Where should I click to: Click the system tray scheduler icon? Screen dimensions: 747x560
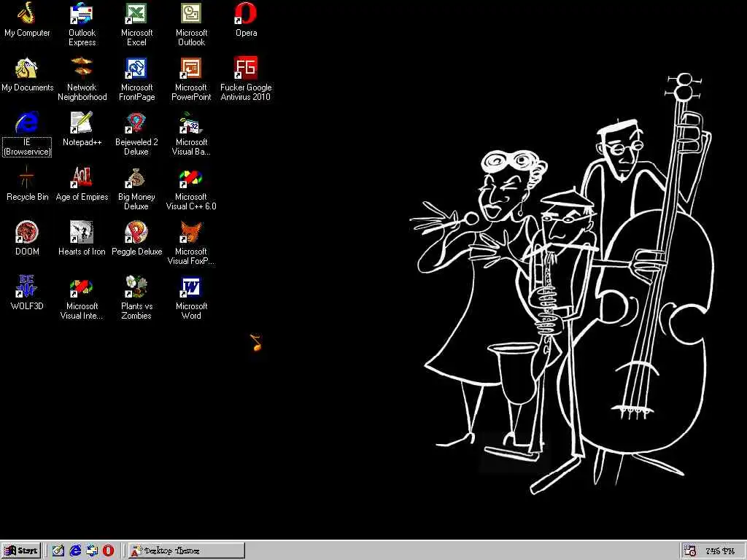pyautogui.click(x=690, y=551)
